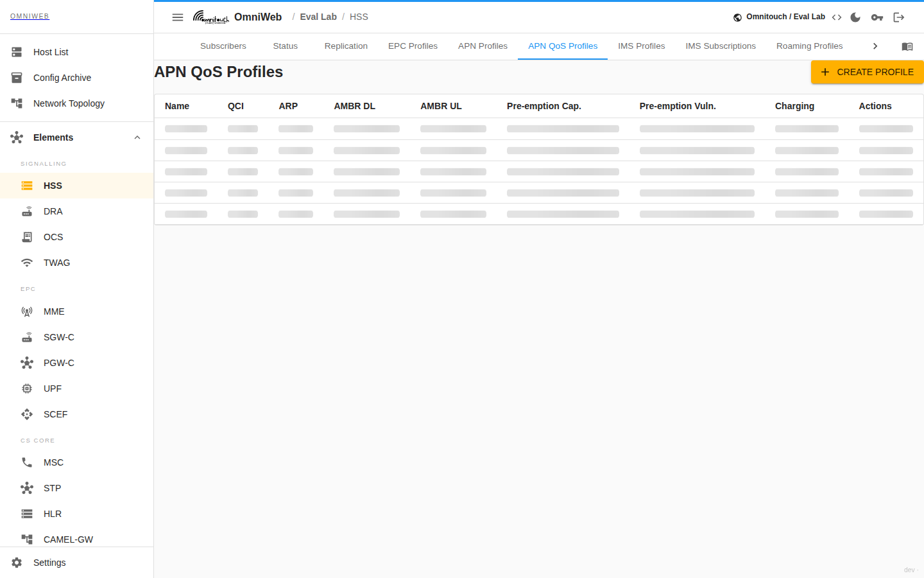The image size is (924, 578).
Task: Toggle dark mode moon icon
Action: pos(855,17)
